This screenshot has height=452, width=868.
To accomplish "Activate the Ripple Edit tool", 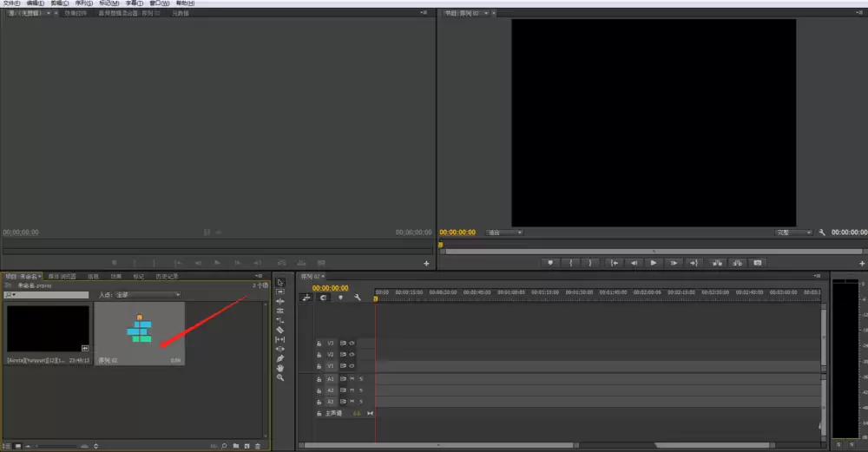I will [280, 302].
